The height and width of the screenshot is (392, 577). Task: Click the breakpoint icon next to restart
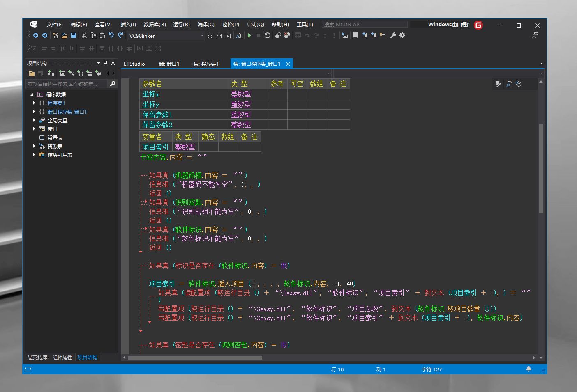coord(278,36)
